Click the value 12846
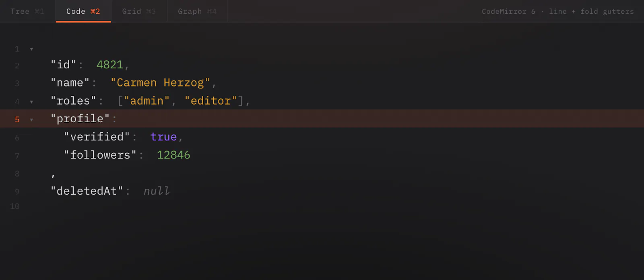Viewport: 644px width, 280px height. click(x=173, y=155)
